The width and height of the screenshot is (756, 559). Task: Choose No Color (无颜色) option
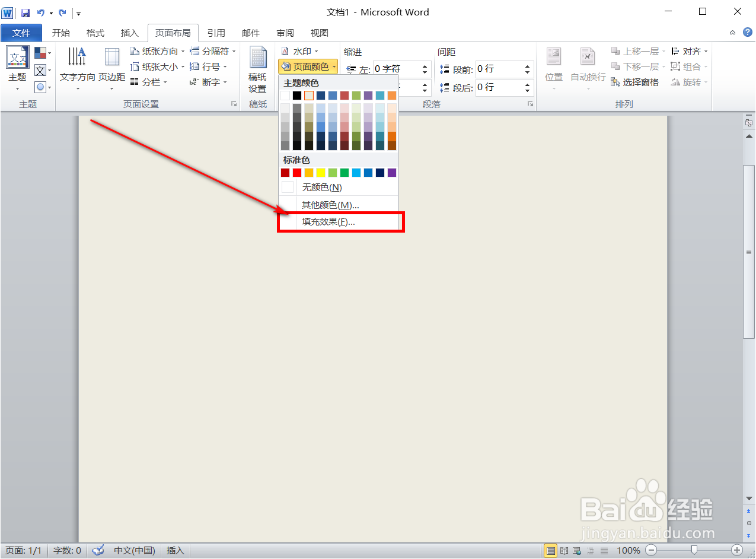click(x=339, y=188)
